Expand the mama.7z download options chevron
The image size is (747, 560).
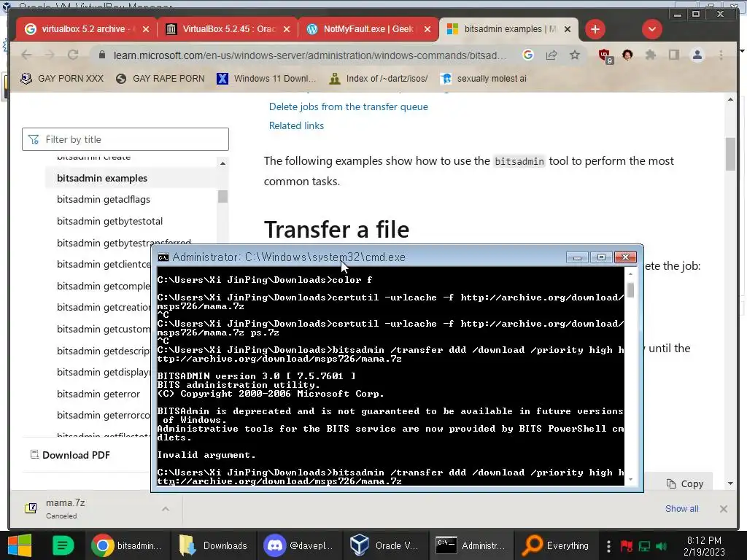166,508
